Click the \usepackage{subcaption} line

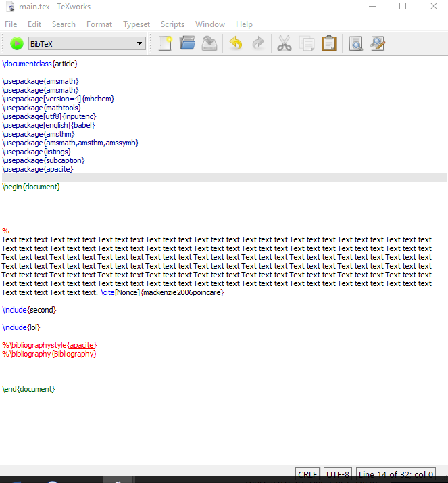43,160
